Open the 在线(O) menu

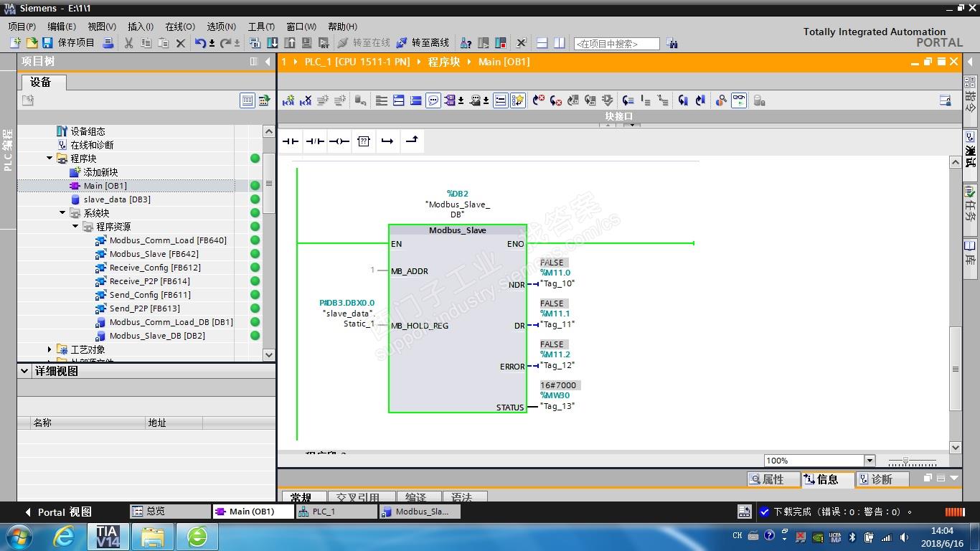click(x=179, y=27)
